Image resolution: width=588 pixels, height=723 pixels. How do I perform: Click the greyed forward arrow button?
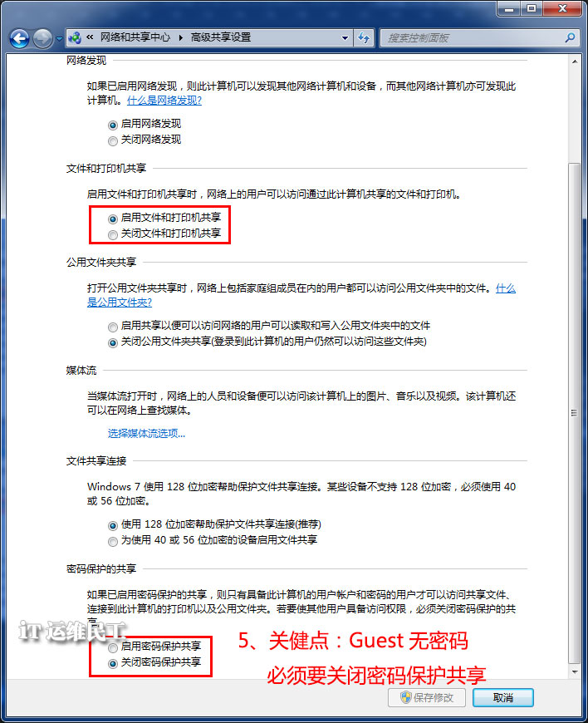pos(43,39)
